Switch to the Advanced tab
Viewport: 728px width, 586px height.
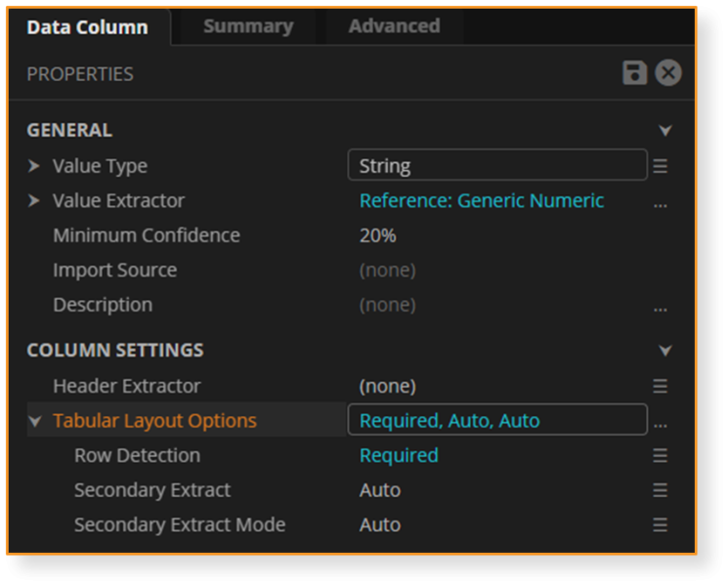[394, 26]
